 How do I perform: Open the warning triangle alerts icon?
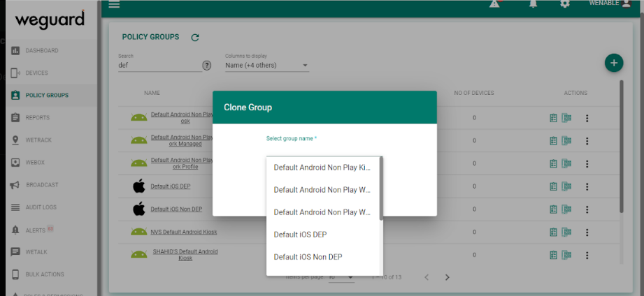coord(495,3)
